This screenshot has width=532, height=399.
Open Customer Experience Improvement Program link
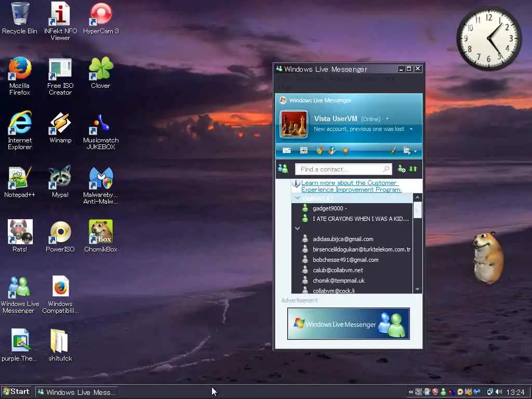click(x=351, y=186)
